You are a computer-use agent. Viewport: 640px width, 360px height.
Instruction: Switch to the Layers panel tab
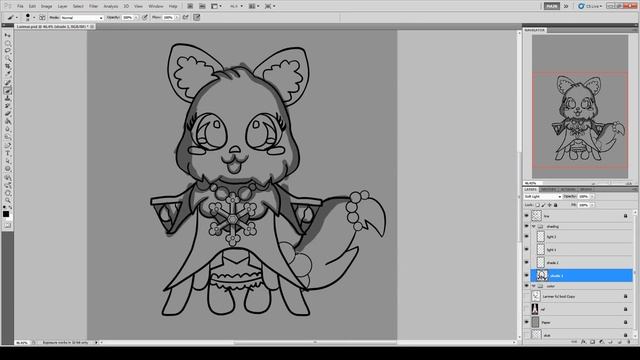(531, 189)
